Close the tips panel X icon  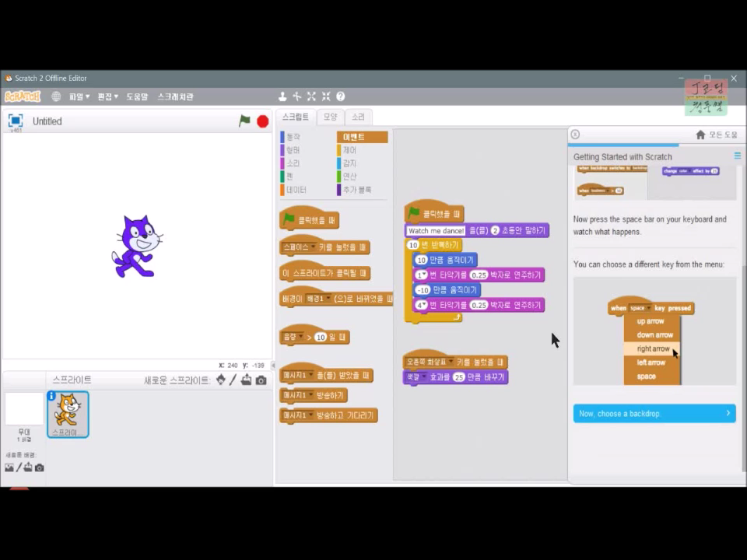pos(575,135)
